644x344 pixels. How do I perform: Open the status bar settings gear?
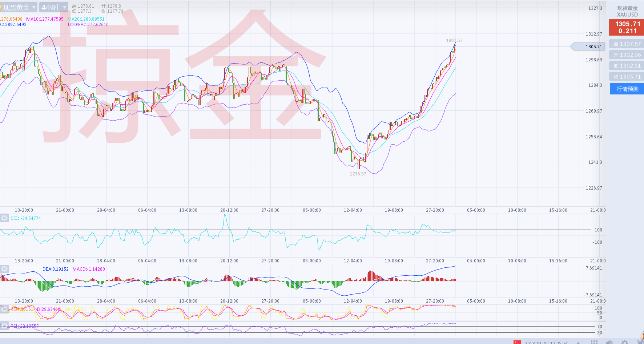click(624, 342)
